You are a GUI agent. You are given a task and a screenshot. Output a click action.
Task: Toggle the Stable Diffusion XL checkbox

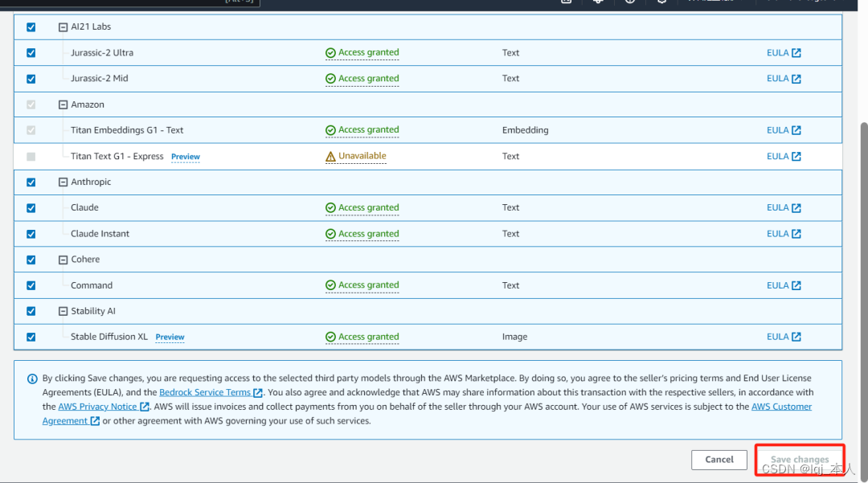[x=31, y=337]
